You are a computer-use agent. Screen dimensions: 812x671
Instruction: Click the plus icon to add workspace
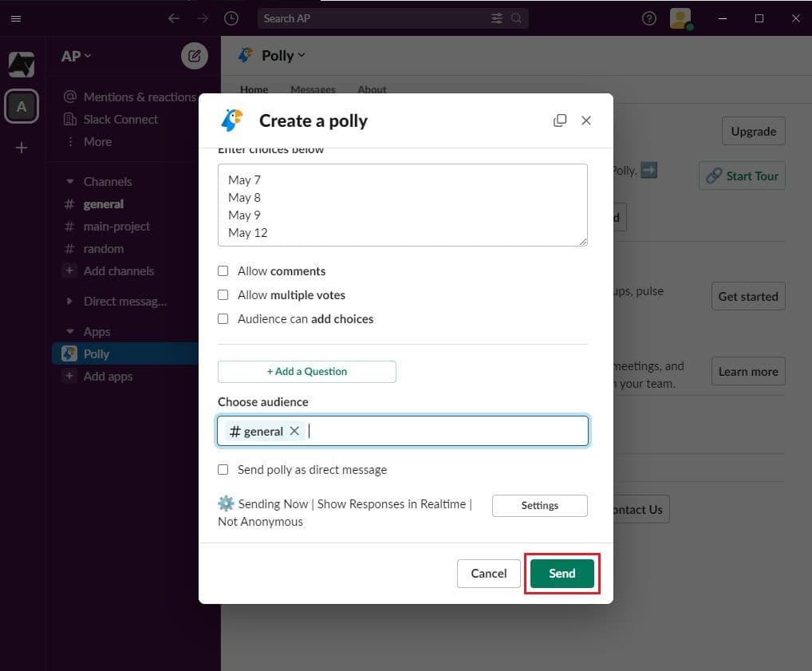point(22,148)
